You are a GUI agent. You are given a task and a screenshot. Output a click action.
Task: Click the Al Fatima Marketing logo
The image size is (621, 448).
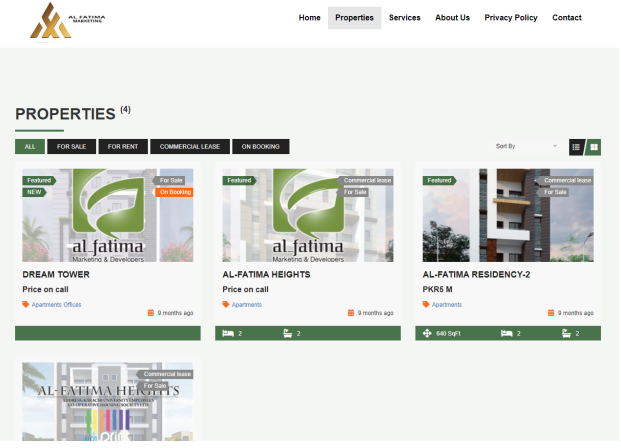point(68,21)
